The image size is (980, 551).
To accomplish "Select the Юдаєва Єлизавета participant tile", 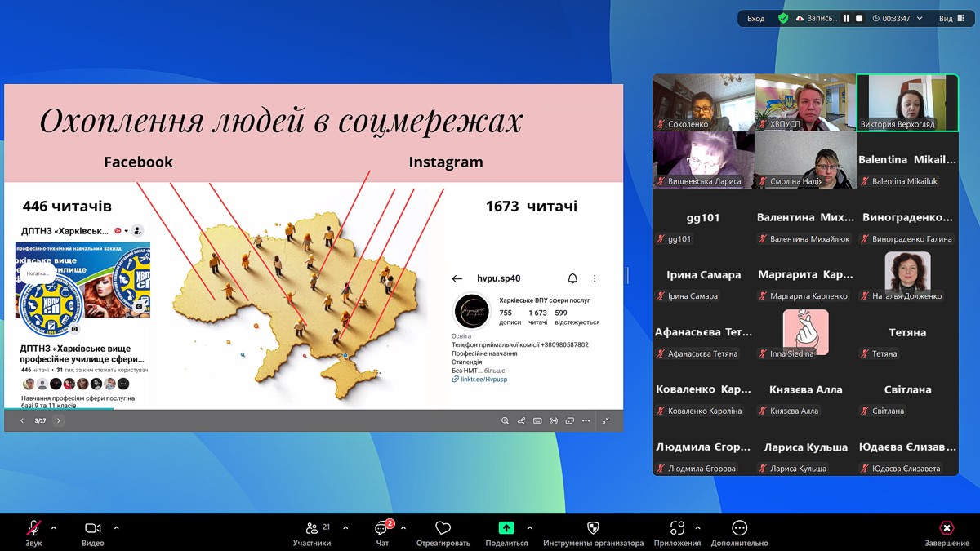I will click(x=906, y=447).
